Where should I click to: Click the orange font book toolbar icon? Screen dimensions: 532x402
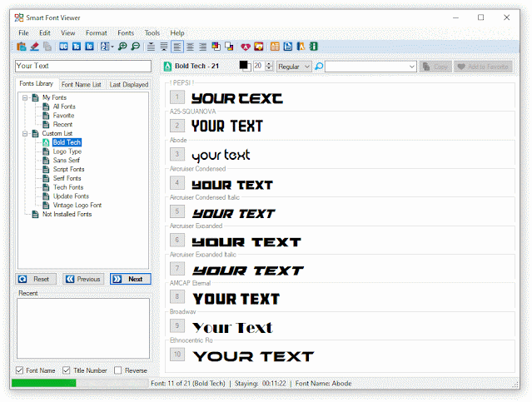coord(301,47)
